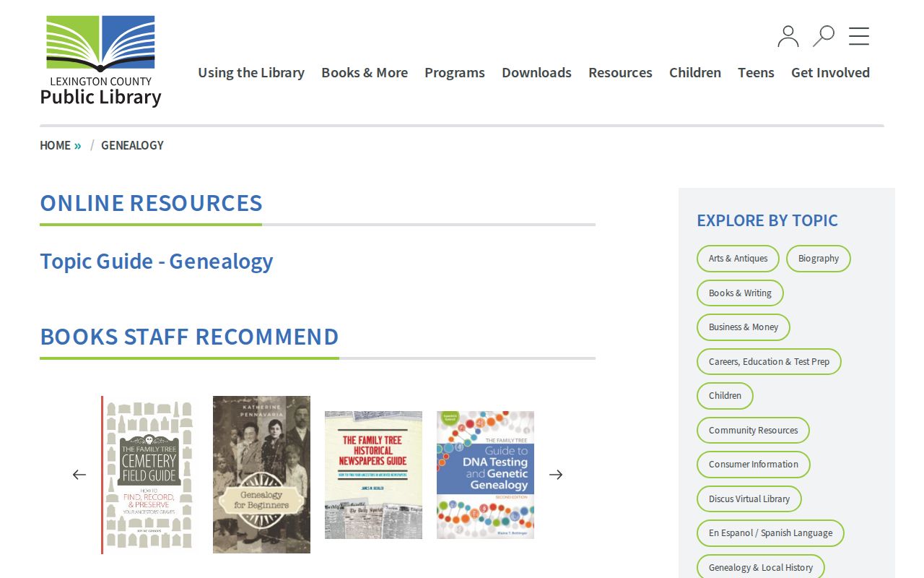
Task: Select Genealogy & Local History topic
Action: click(x=761, y=567)
